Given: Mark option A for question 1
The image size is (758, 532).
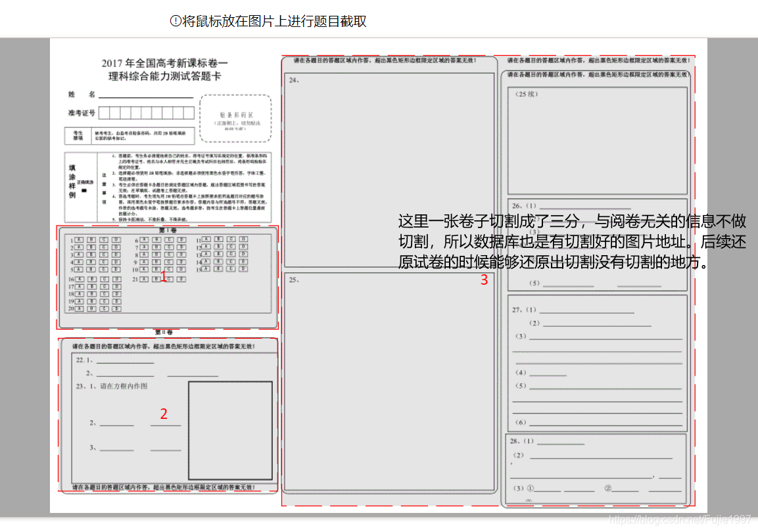Looking at the screenshot, I should [x=79, y=240].
